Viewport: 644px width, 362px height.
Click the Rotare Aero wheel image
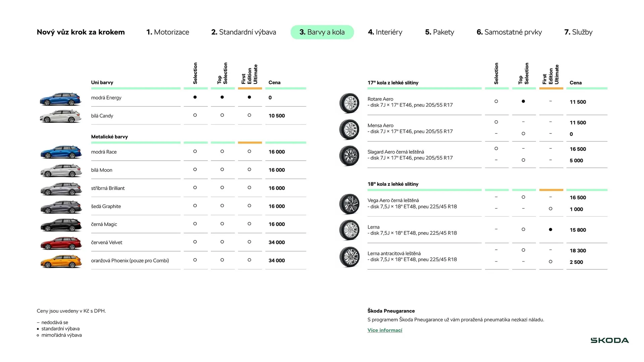pyautogui.click(x=349, y=103)
